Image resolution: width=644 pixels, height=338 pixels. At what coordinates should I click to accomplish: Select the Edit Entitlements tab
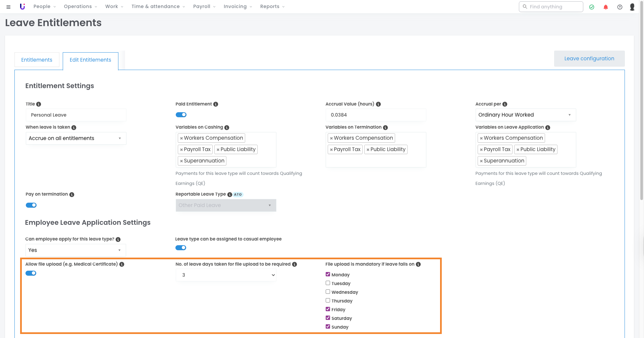pos(91,60)
